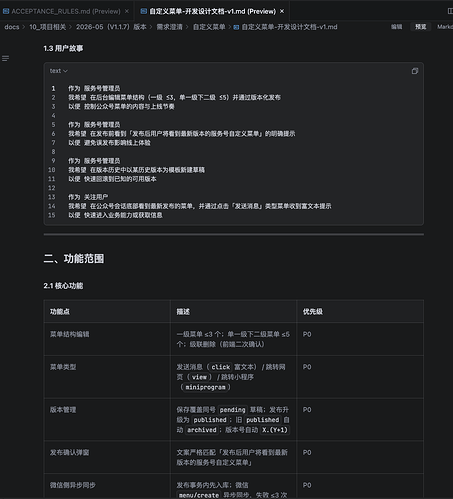
Task: Click table header 功能点
Action: pos(60,312)
